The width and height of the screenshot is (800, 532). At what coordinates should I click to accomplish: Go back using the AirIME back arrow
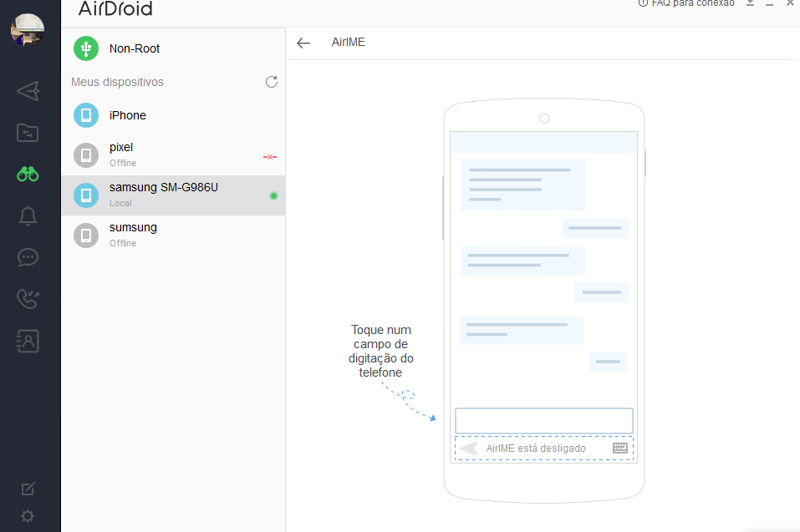pos(303,43)
